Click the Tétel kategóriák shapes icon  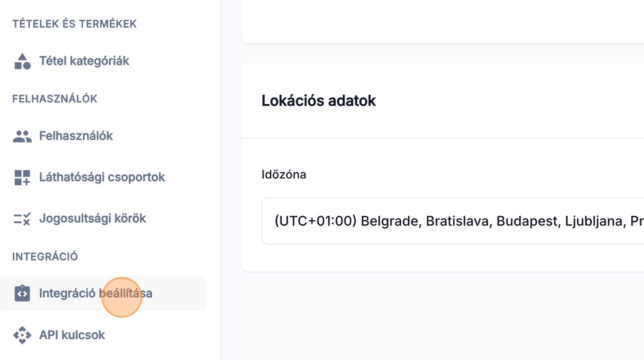click(22, 61)
